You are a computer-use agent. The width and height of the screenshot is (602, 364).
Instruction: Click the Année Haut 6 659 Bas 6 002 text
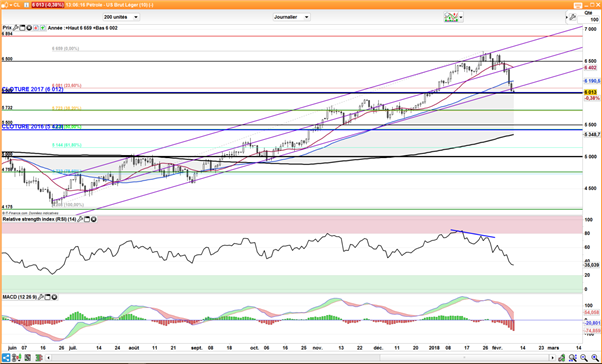coord(83,28)
